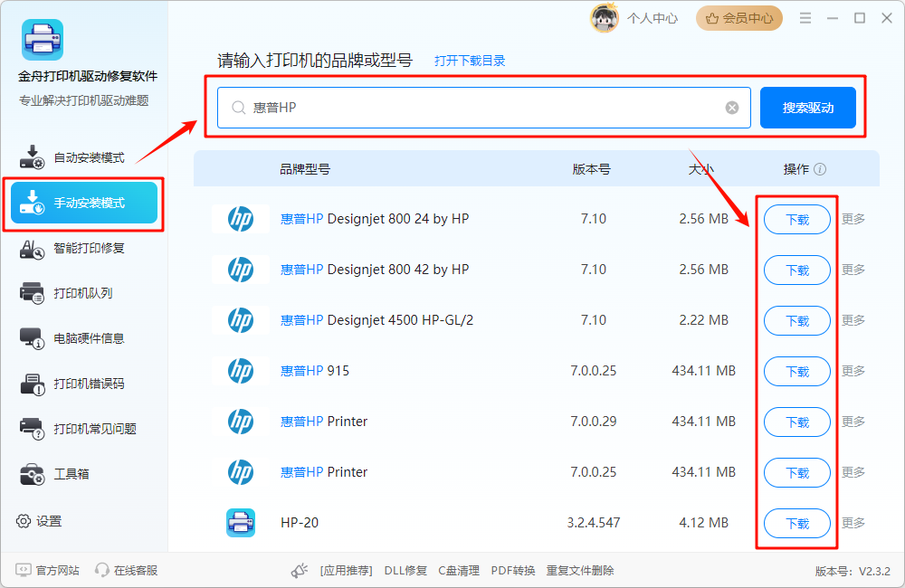Download 惠普HP Printer version 7.0.0.29
The image size is (905, 588).
pos(797,422)
